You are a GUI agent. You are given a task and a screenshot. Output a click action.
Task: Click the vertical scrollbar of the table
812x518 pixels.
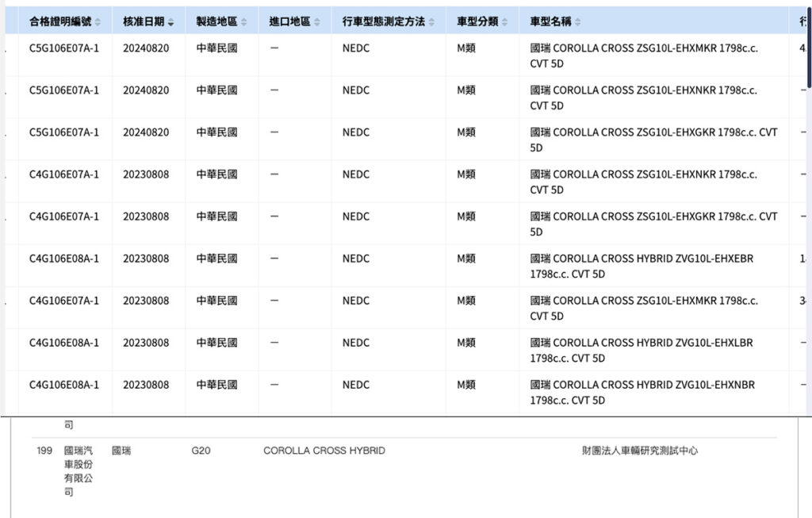809,48
